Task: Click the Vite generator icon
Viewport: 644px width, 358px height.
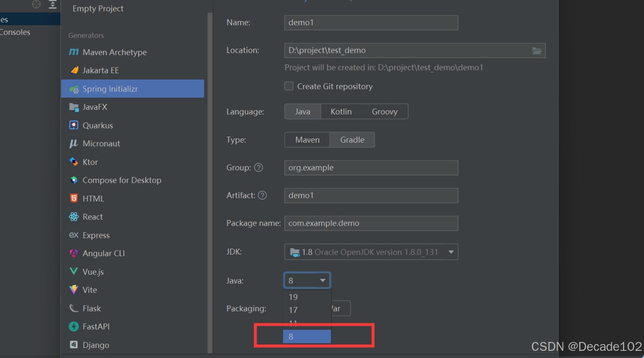Action: (x=74, y=290)
